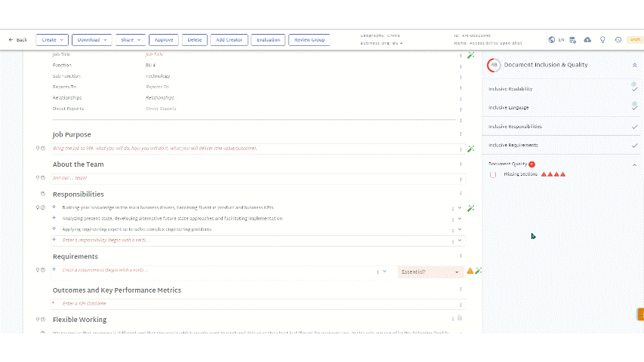Open kebab menu of Requirements heading
This screenshot has width=644, height=362.
[461, 256]
